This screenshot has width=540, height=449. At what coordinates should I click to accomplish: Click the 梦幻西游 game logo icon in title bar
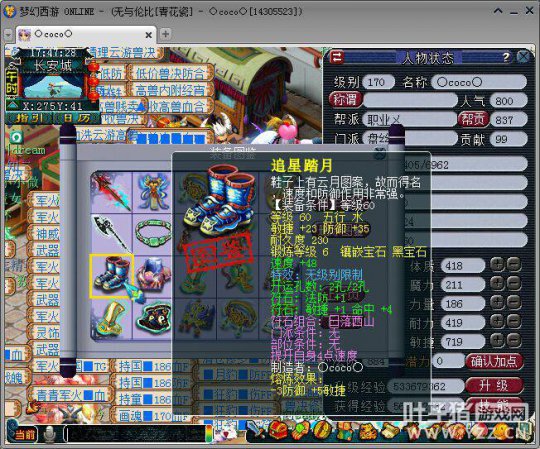(x=10, y=11)
